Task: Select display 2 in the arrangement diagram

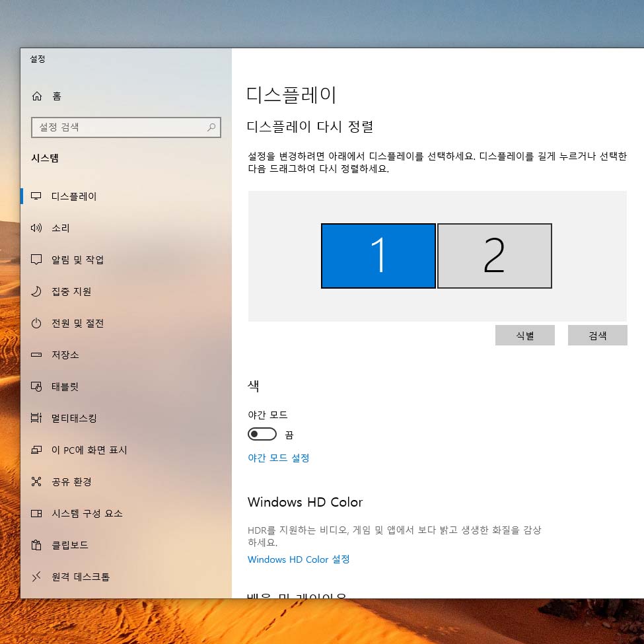Action: [494, 256]
